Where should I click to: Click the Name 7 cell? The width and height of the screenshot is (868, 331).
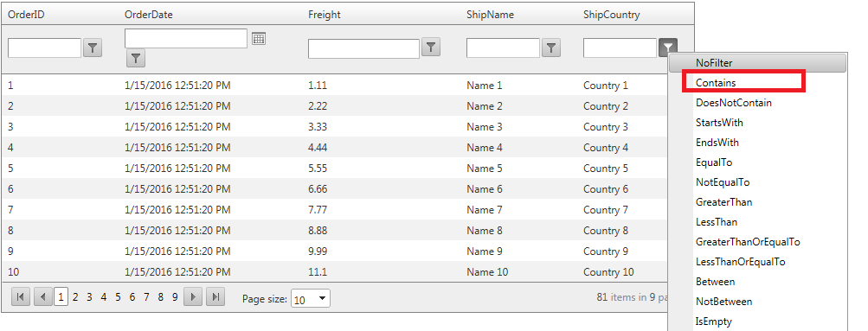click(x=485, y=210)
